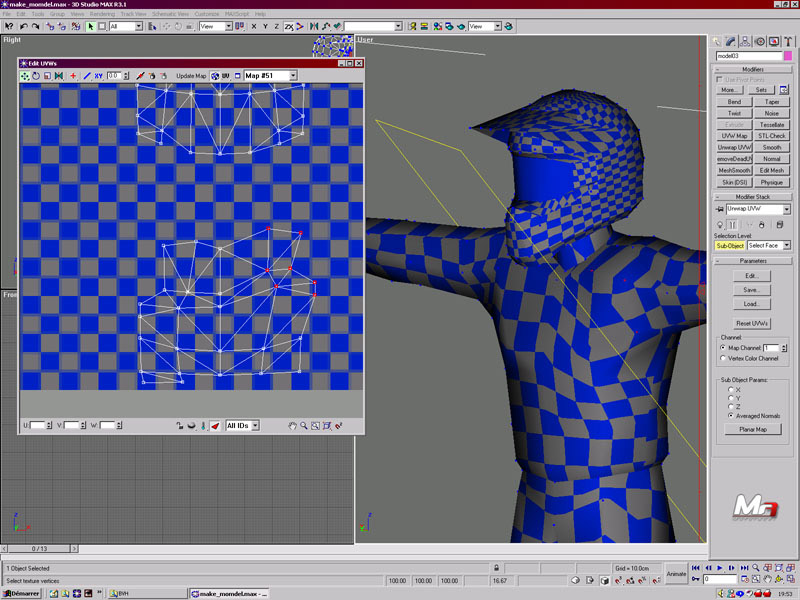800x600 pixels.
Task: Expand the All IDs dropdown
Action: (242, 426)
